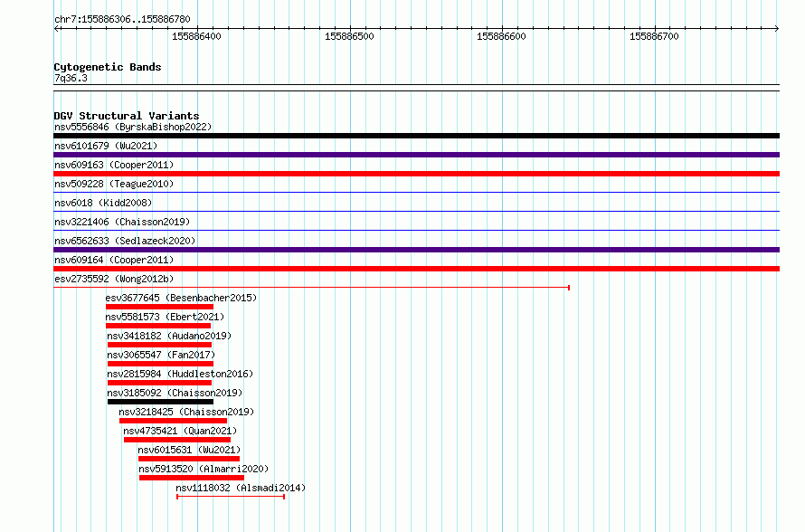
Task: Click the red nsv609164 variant bar
Action: pos(416,269)
